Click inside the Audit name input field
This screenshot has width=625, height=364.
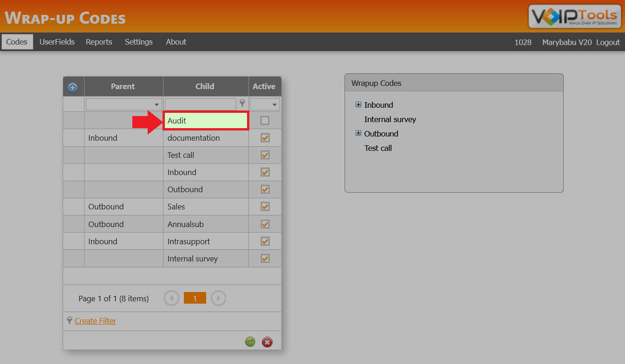point(206,120)
